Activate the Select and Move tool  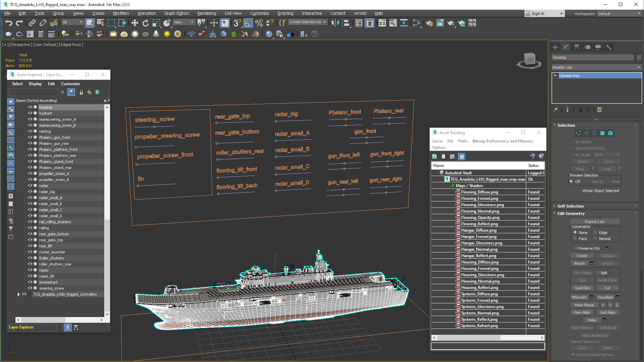click(x=135, y=23)
